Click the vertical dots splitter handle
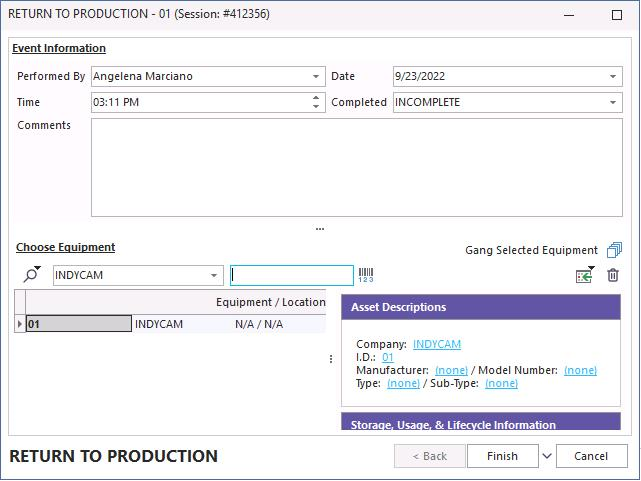The width and height of the screenshot is (641, 481). [331, 359]
